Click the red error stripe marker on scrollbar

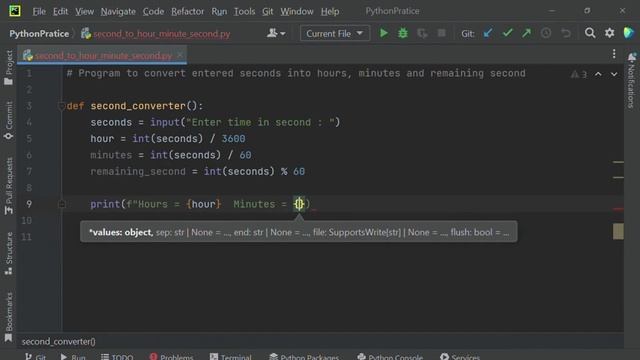point(618,209)
